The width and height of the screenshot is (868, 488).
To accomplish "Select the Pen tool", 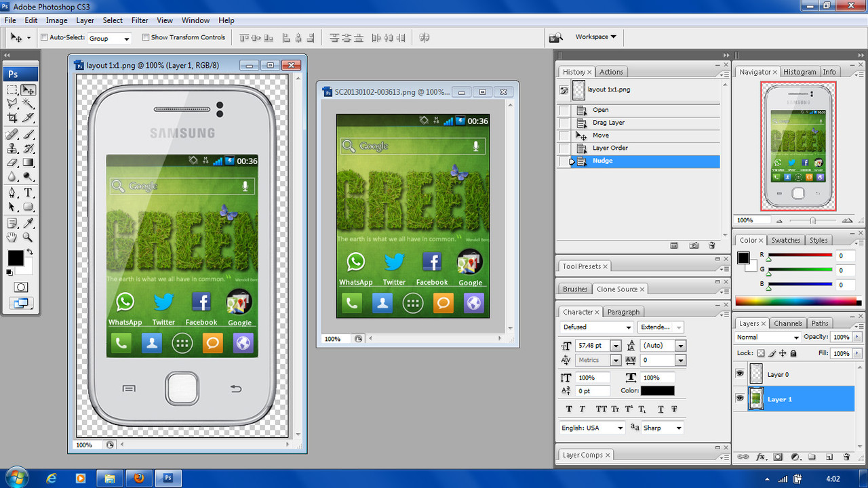I will click(x=12, y=192).
